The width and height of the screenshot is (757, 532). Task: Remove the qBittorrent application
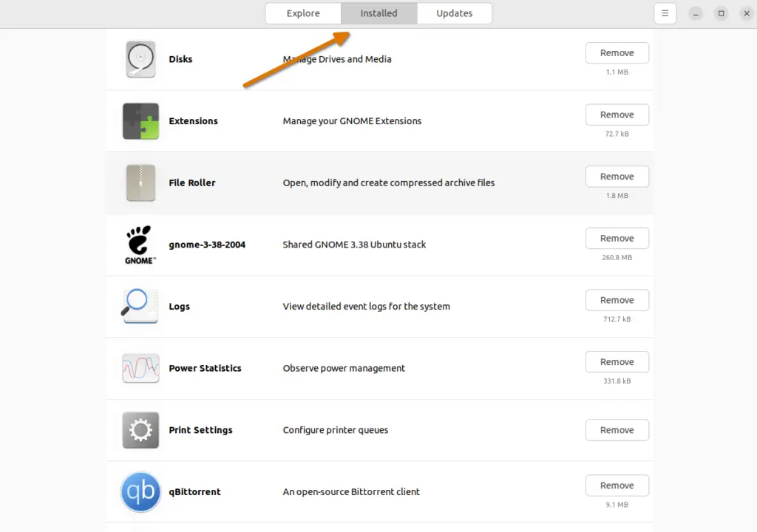[617, 485]
